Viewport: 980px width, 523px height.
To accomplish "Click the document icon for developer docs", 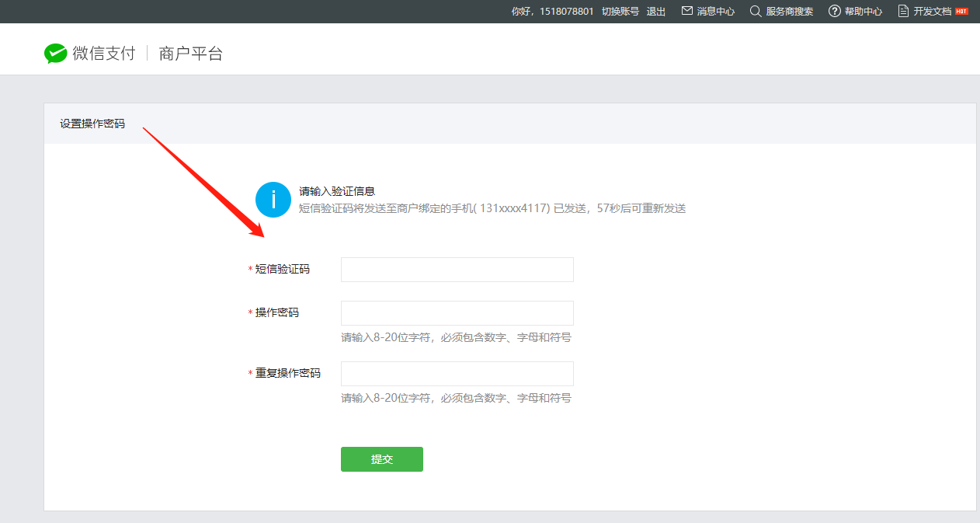I will coord(903,11).
